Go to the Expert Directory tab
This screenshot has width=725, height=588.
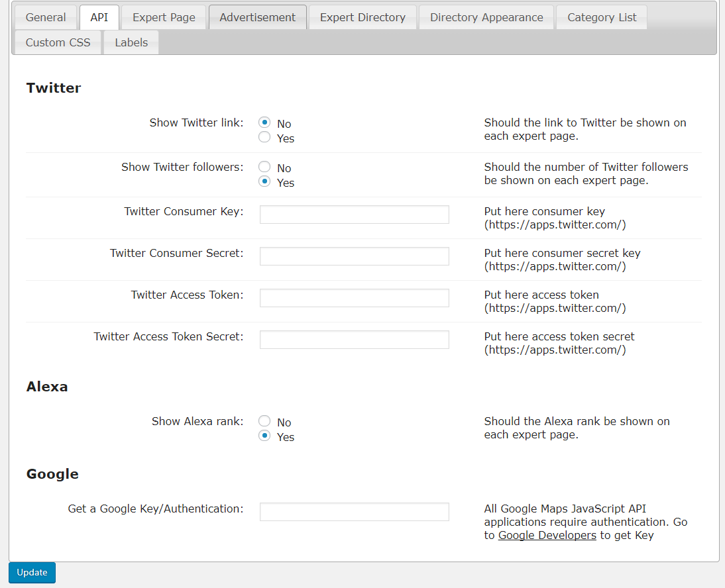click(362, 17)
